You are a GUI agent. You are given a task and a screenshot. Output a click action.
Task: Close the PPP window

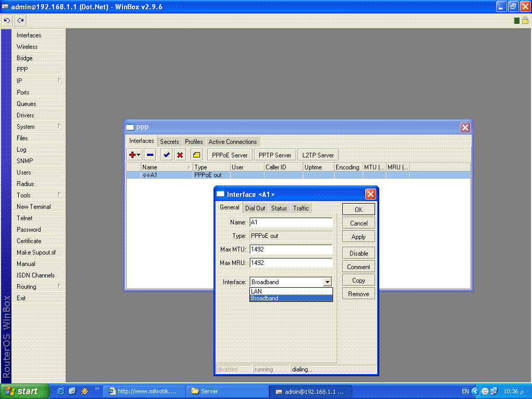[465, 128]
